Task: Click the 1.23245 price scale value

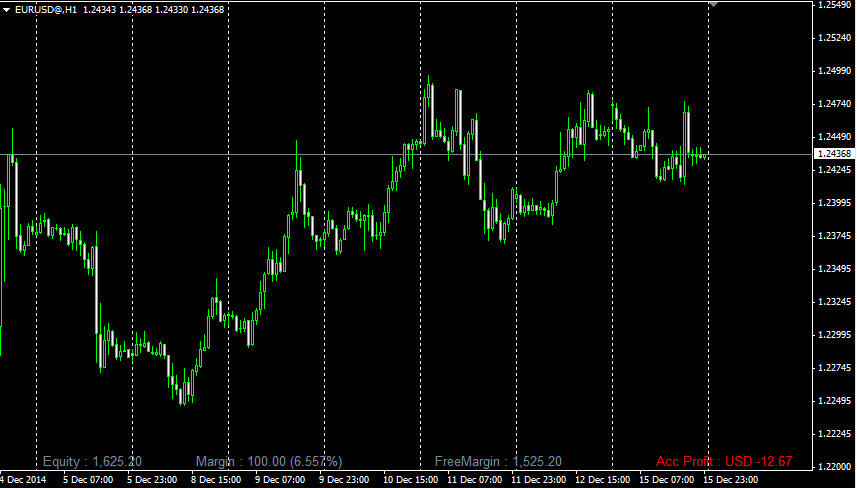Action: tap(834, 302)
